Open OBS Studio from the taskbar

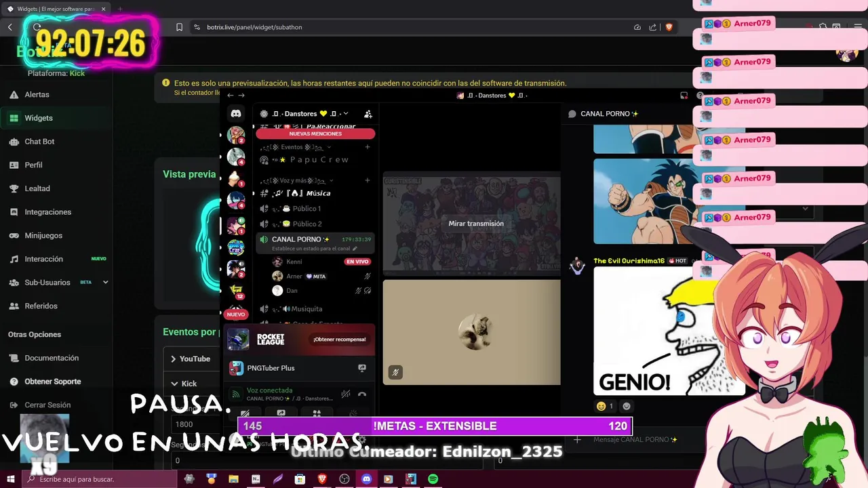(x=344, y=479)
